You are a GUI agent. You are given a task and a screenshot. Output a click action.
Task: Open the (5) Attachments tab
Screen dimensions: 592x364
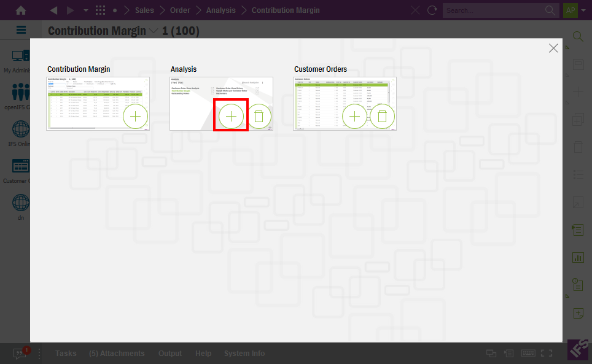coord(117,354)
